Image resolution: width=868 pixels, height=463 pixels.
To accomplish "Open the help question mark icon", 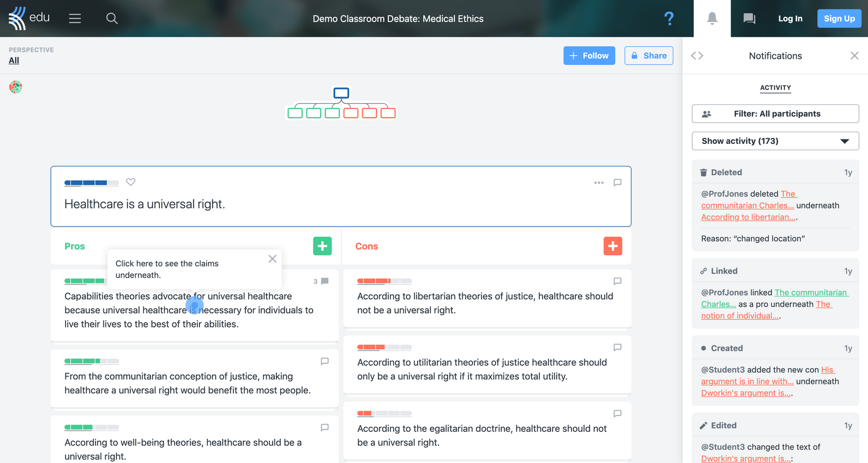I will (x=669, y=18).
